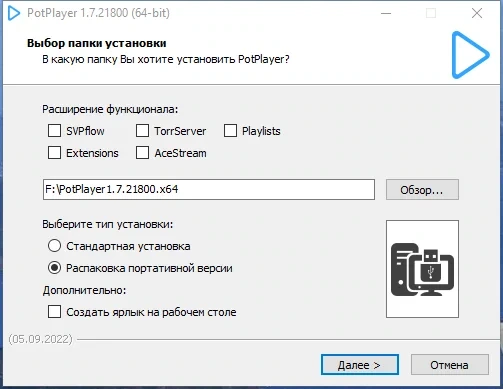The height and width of the screenshot is (389, 503).
Task: Click the PotPlayer title bar logo icon
Action: coord(14,13)
